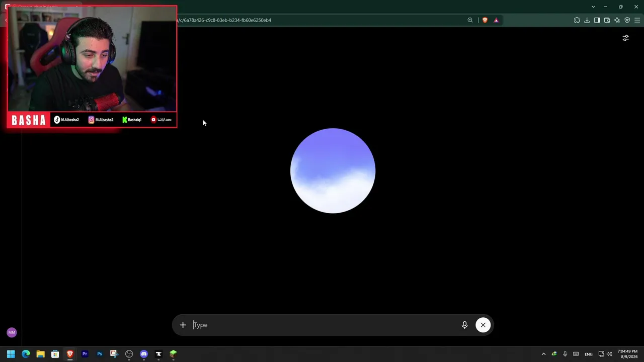Open the anvil launcher icon in taskbar

click(x=158, y=354)
